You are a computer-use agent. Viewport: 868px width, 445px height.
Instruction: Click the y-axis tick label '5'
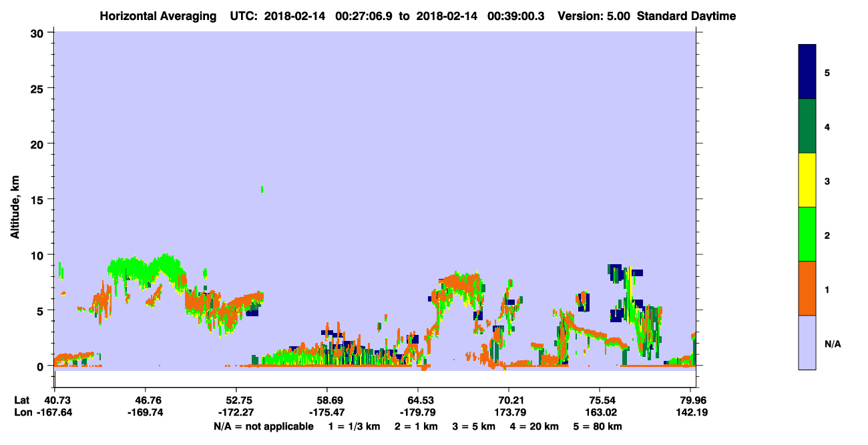click(41, 310)
